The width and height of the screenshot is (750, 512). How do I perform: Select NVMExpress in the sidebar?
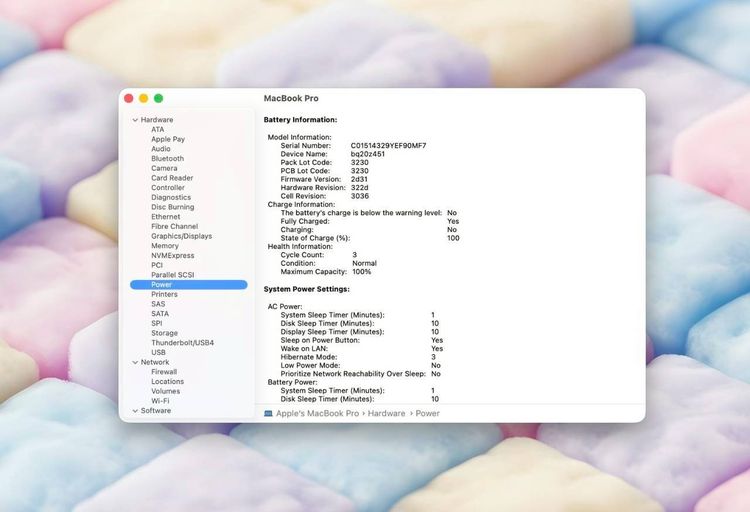pos(173,256)
